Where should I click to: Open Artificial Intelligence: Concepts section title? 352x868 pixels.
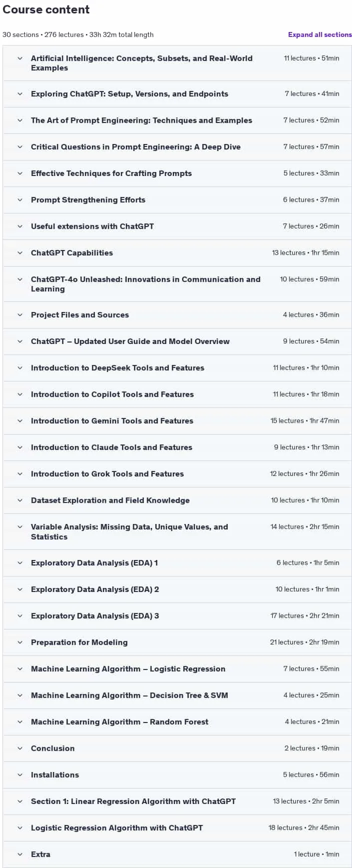pyautogui.click(x=142, y=63)
